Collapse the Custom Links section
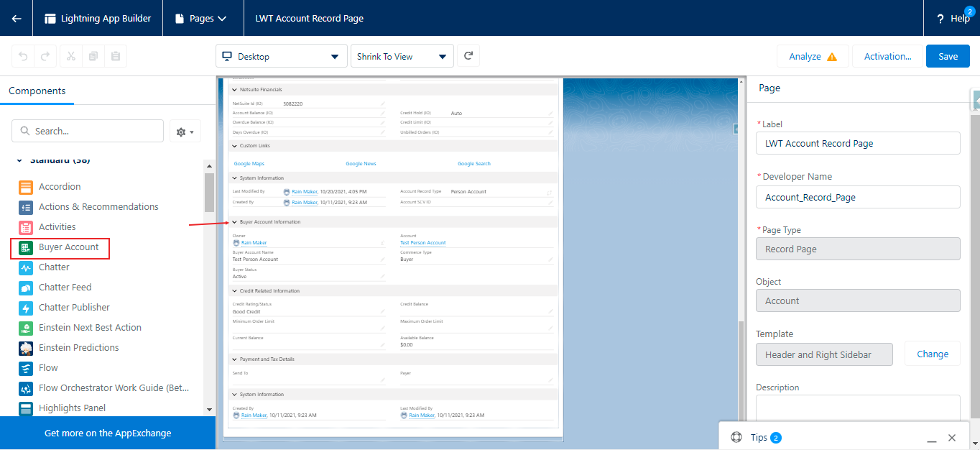 234,146
